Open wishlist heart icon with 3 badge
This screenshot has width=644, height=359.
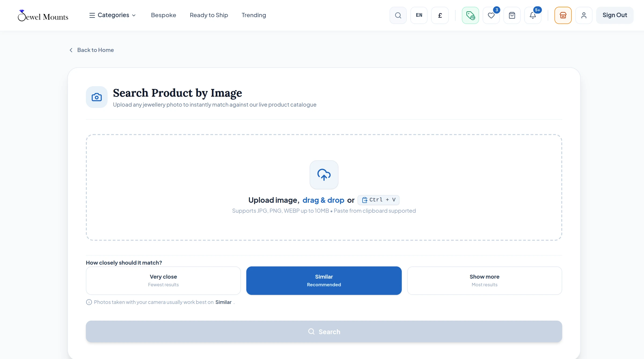click(491, 15)
